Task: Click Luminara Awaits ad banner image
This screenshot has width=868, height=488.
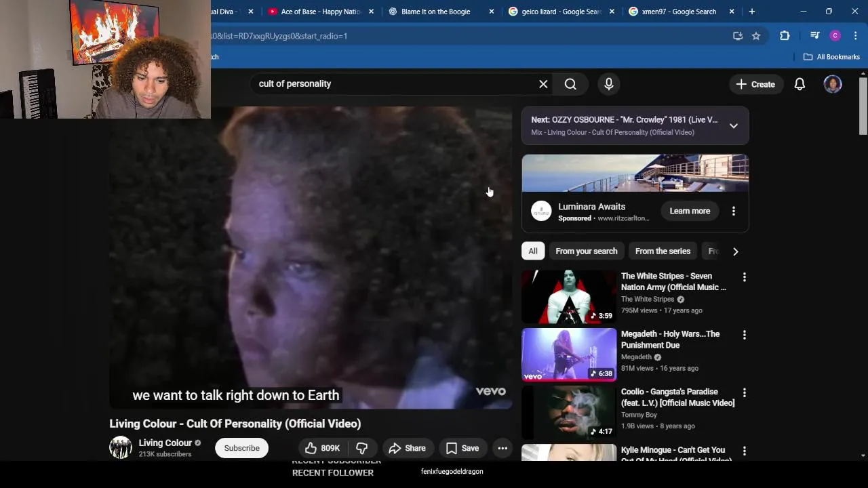Action: coord(635,174)
